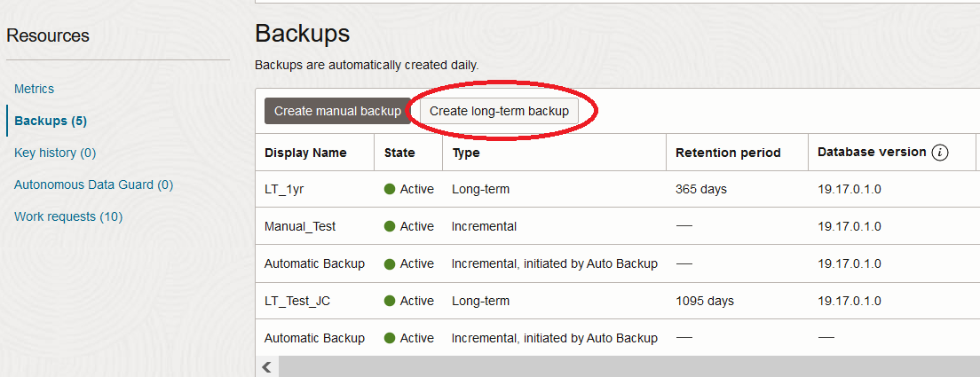Select the Manual_Test backup entry
The height and width of the screenshot is (377, 980).
[300, 226]
